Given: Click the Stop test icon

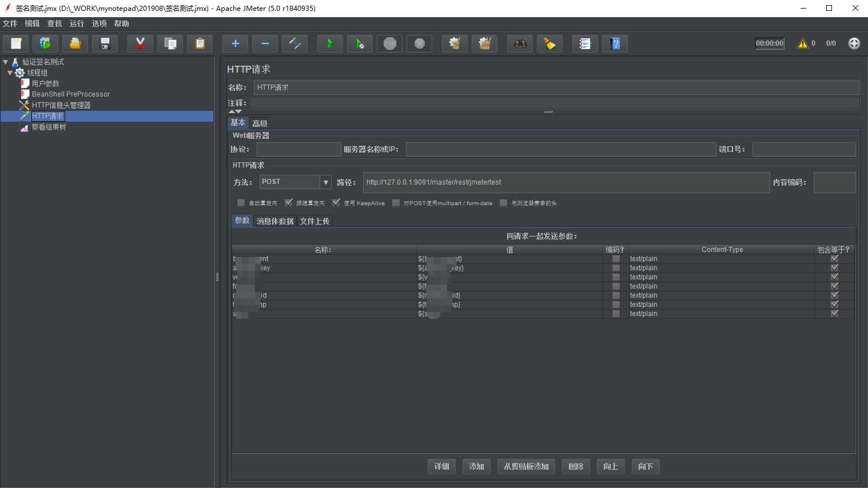Looking at the screenshot, I should point(389,43).
